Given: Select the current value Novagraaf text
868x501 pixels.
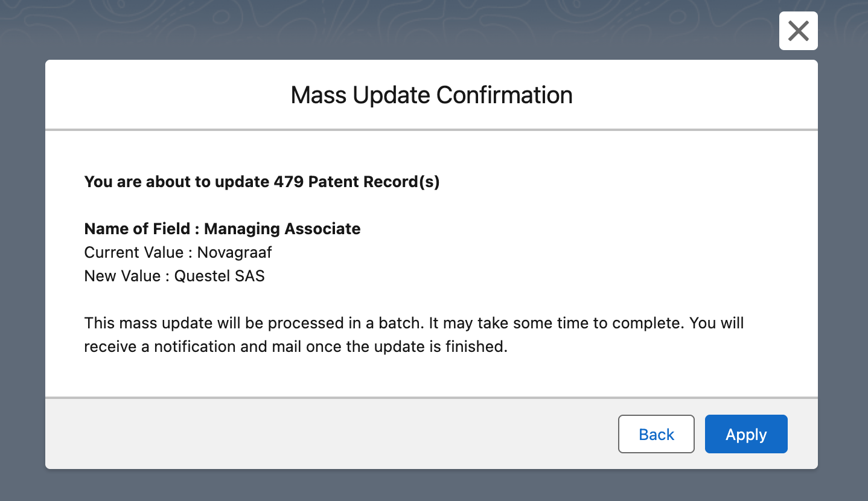Looking at the screenshot, I should [x=235, y=252].
